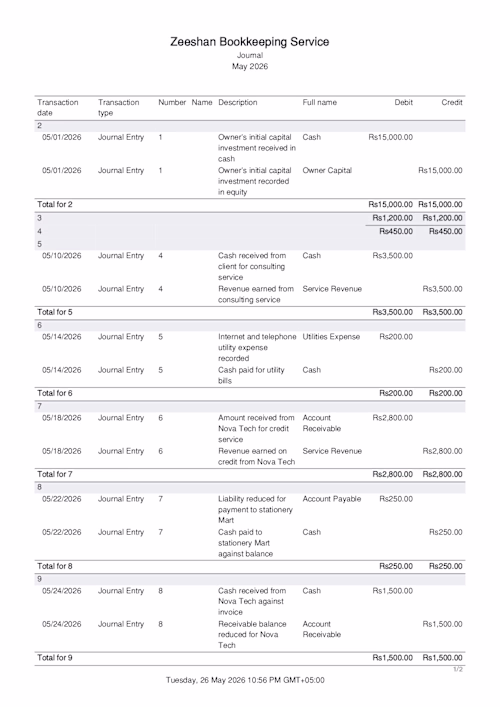Click Rs15,000.00 debit for Cash
The height and width of the screenshot is (707, 500).
tap(390, 137)
